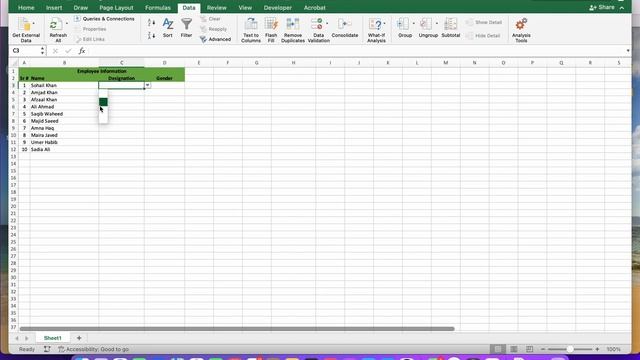Click Reapply filter

(213, 29)
